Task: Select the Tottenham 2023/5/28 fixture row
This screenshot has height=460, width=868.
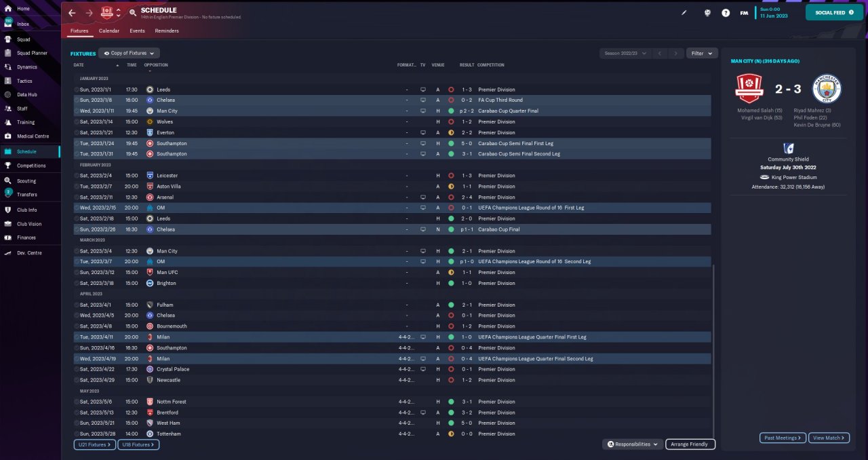Action: click(392, 434)
